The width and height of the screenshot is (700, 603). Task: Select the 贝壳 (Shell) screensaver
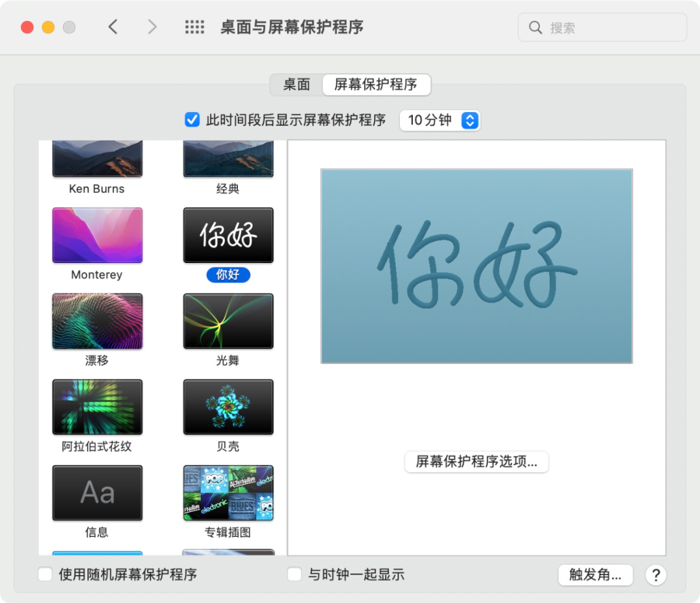227,407
